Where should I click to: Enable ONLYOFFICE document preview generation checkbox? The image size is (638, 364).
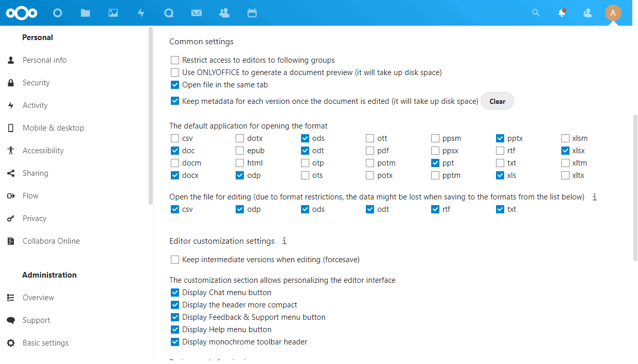(175, 72)
